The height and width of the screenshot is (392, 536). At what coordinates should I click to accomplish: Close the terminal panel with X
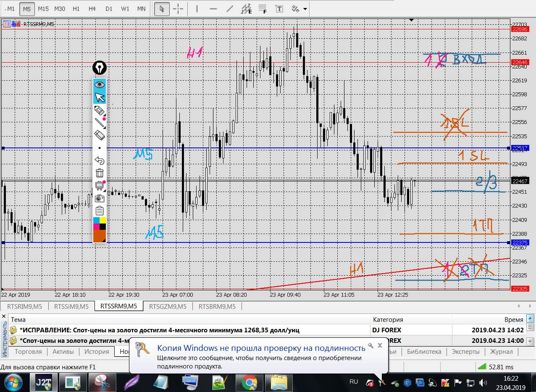(x=4, y=316)
